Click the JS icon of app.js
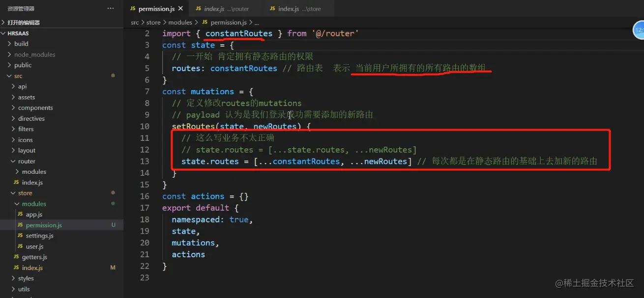Screen dimensions: 644x298 pyautogui.click(x=20, y=215)
